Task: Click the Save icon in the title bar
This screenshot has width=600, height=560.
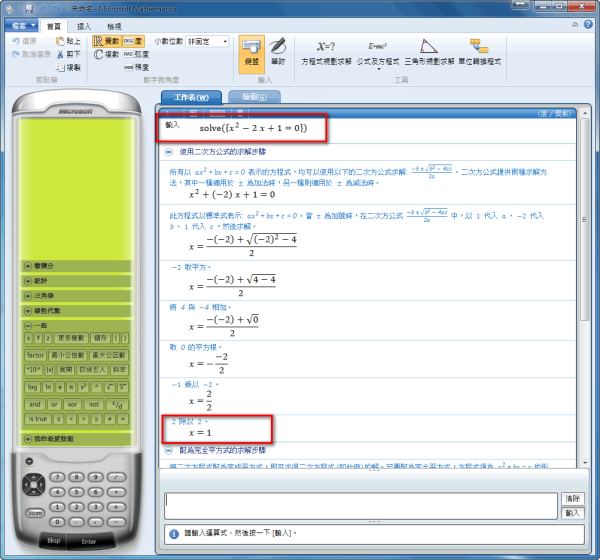Action: [29, 8]
